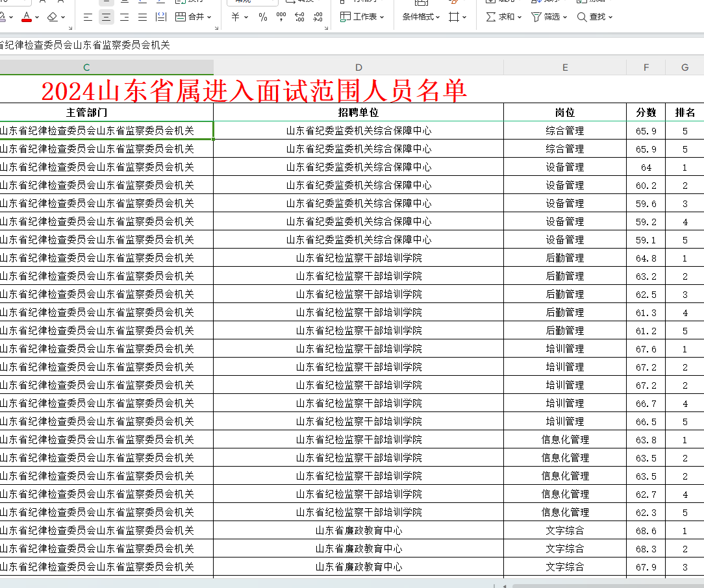Click the eraser clear-format icon
704x588 pixels.
pyautogui.click(x=53, y=17)
